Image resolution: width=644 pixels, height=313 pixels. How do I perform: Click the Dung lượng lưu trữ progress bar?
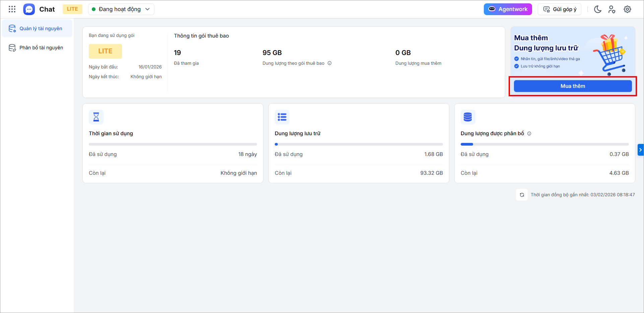(x=359, y=144)
